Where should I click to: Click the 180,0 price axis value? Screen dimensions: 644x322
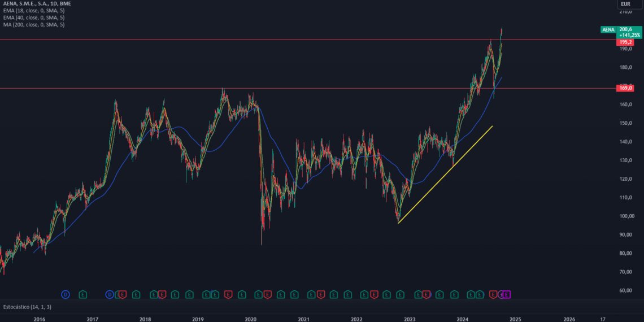(x=626, y=67)
